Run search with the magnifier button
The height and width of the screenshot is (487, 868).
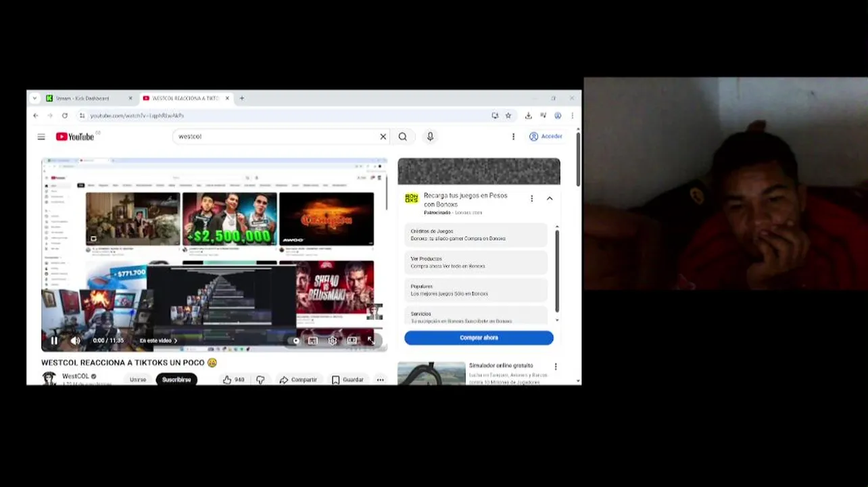[x=403, y=137]
